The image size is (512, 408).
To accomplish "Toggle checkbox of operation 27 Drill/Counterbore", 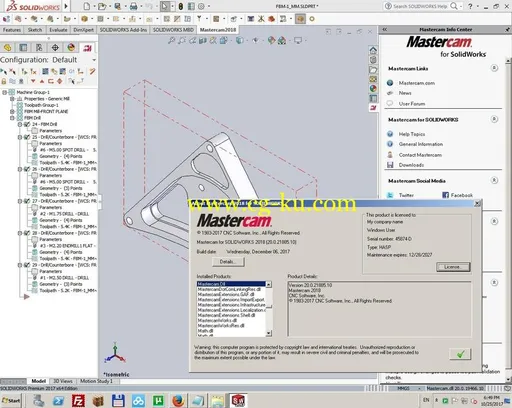I will point(27,201).
